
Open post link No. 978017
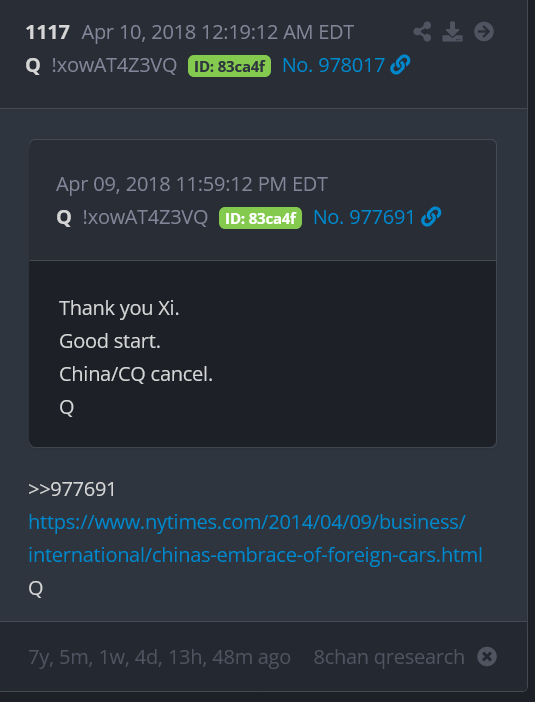click(x=334, y=65)
